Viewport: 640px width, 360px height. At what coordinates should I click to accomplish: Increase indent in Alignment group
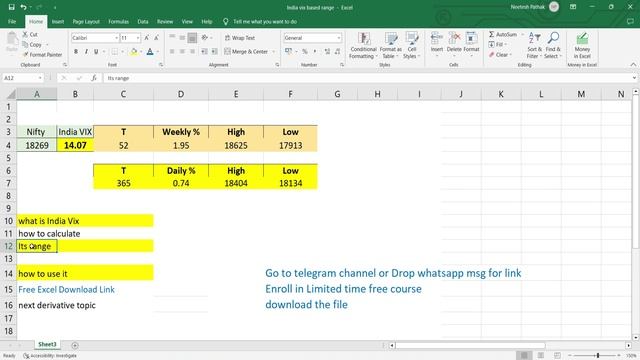(214, 51)
